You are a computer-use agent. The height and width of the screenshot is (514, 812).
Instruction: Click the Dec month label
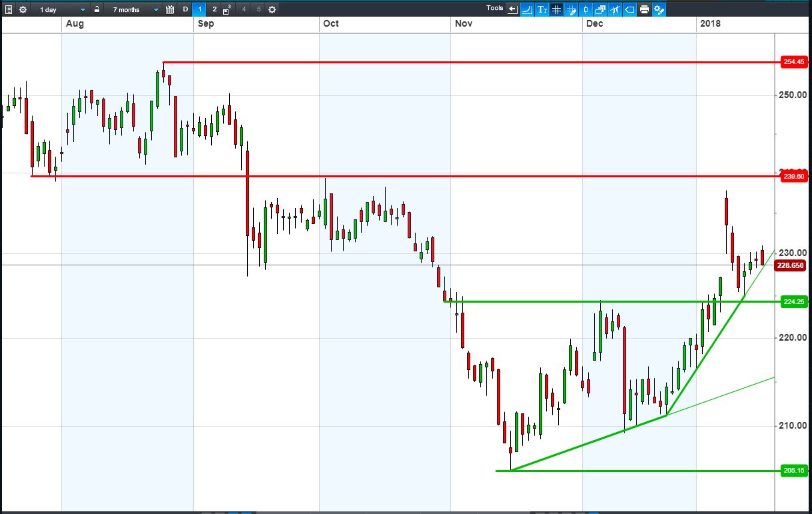[594, 23]
